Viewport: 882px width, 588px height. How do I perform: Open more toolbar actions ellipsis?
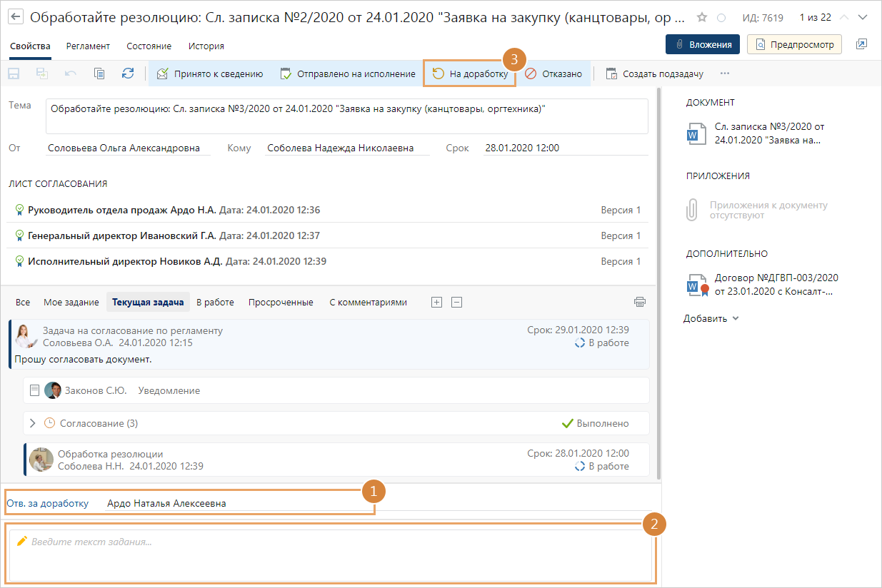point(725,73)
